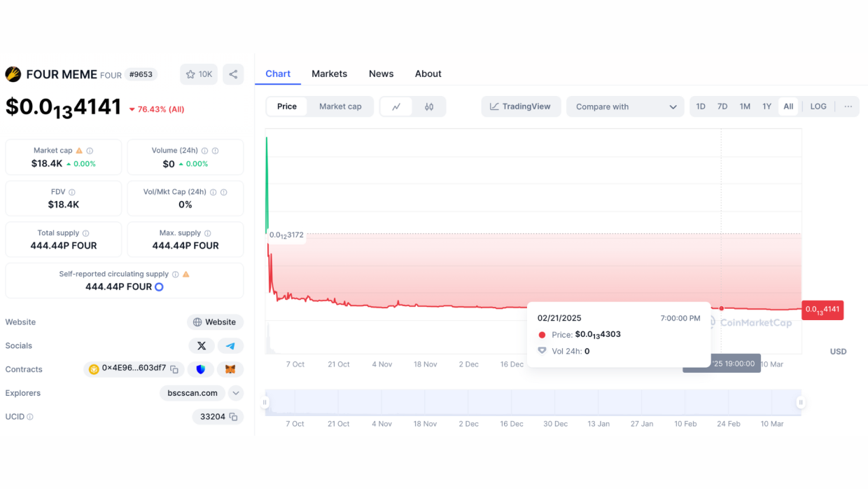The height and width of the screenshot is (489, 868).
Task: Click the FOUR MEME coin logo
Action: click(x=13, y=74)
